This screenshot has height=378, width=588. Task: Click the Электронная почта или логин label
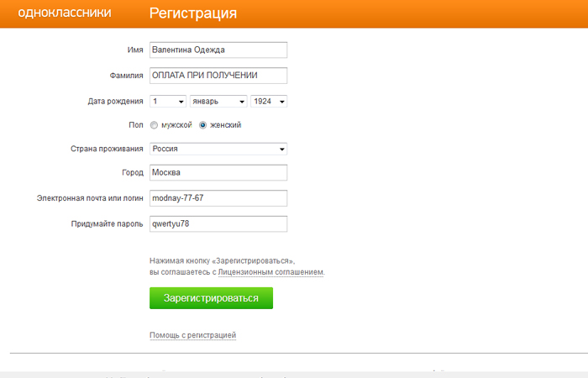pos(88,198)
